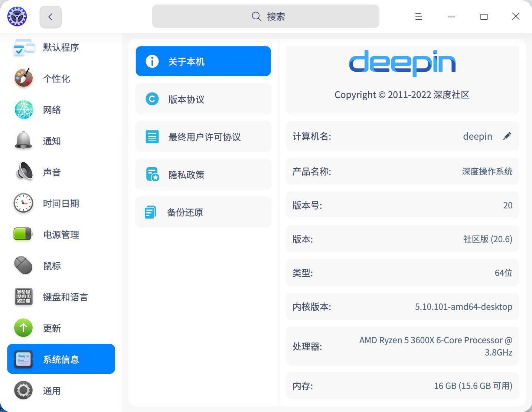The width and height of the screenshot is (532, 412).
Task: Open the 通用 general settings icon
Action: tap(23, 390)
